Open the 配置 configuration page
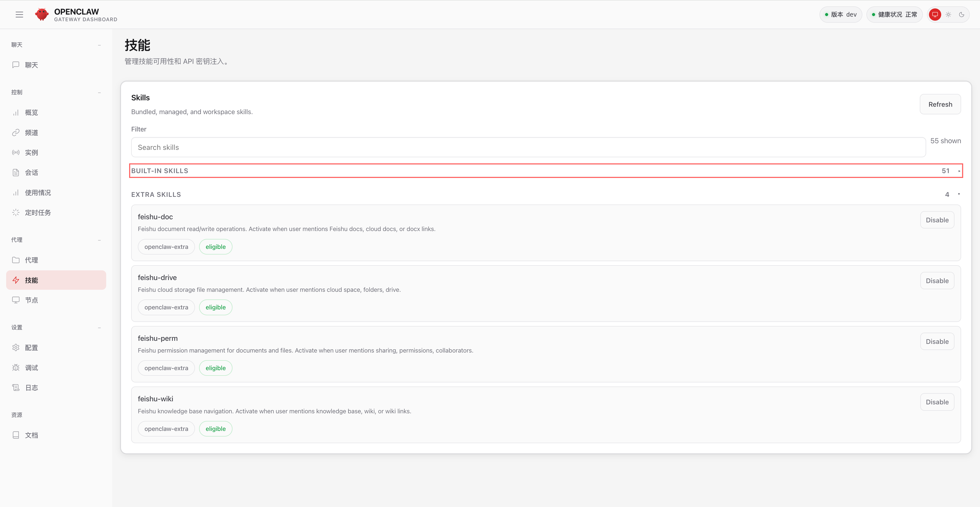This screenshot has width=980, height=507. [x=31, y=347]
